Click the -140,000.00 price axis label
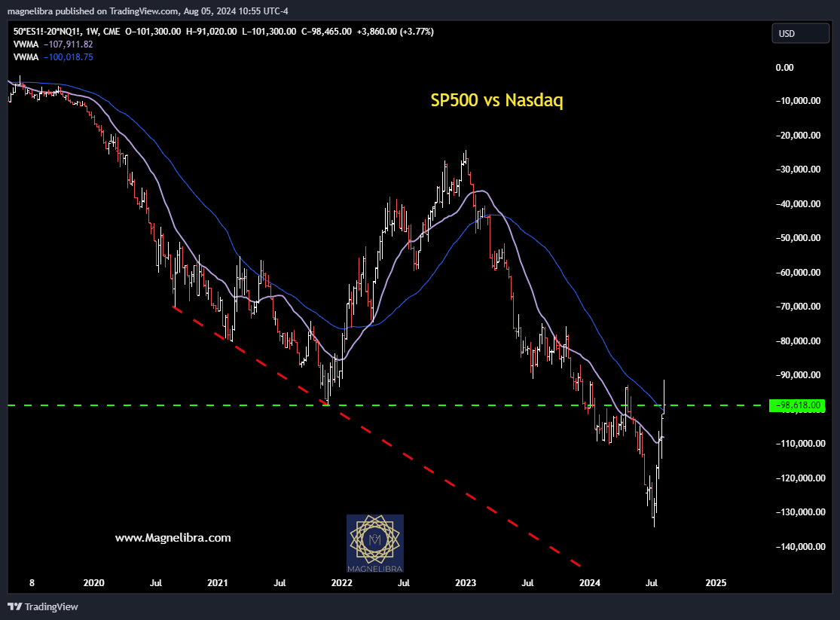The height and width of the screenshot is (620, 840). point(800,547)
